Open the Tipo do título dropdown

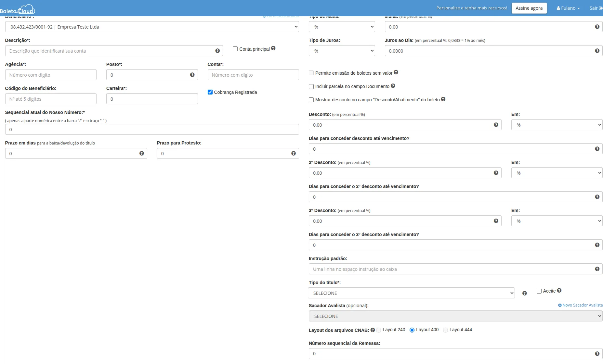[x=411, y=293]
